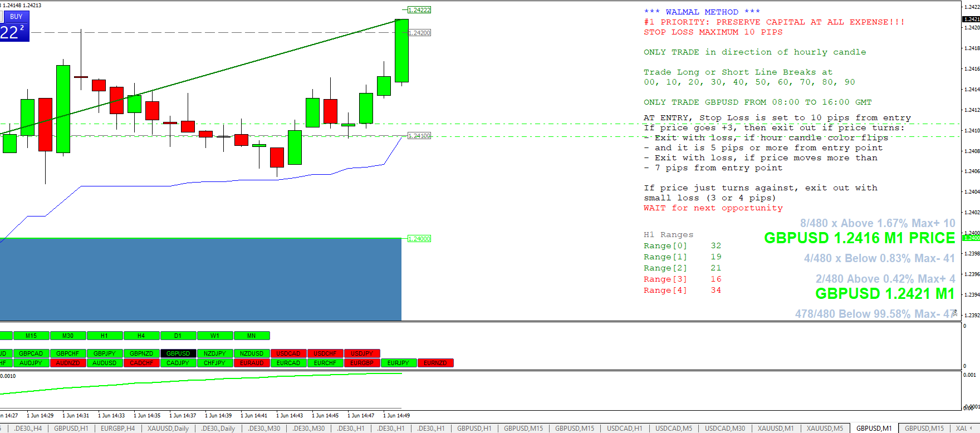The height and width of the screenshot is (433, 980).
Task: Load the AUDUSD symbol button
Action: tap(105, 363)
